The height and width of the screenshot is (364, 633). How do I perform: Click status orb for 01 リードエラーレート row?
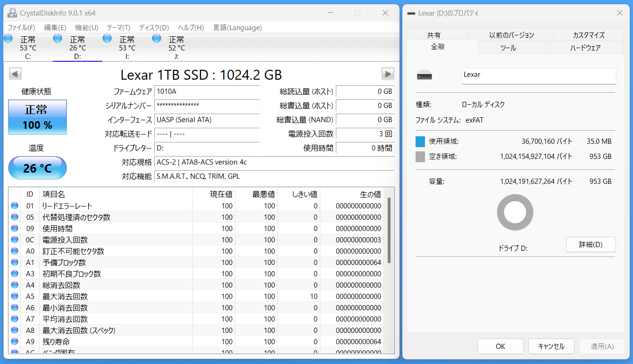pos(15,206)
